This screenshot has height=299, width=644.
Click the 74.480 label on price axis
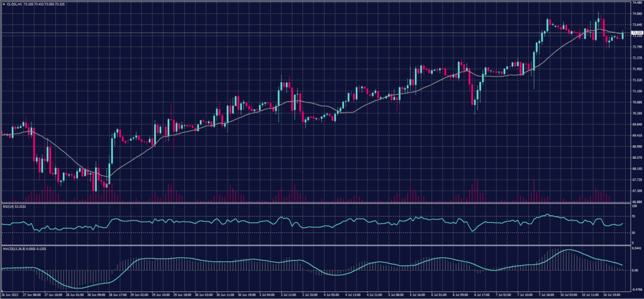tap(635, 3)
